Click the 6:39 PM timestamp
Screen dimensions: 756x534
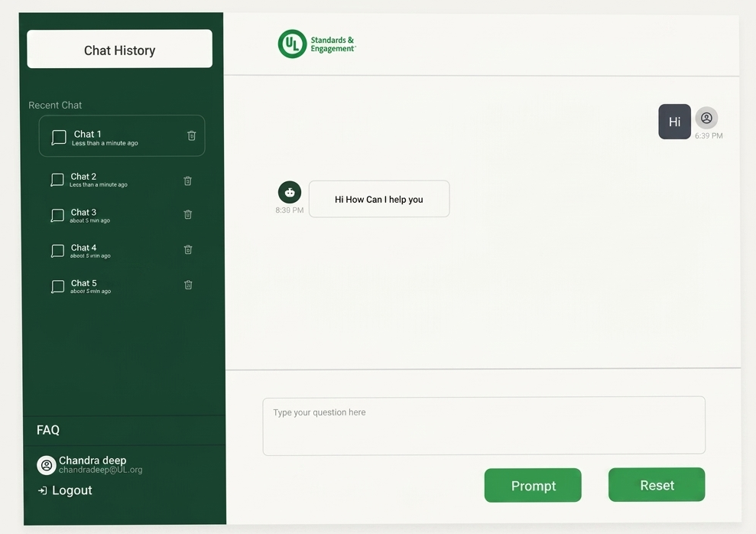point(709,135)
